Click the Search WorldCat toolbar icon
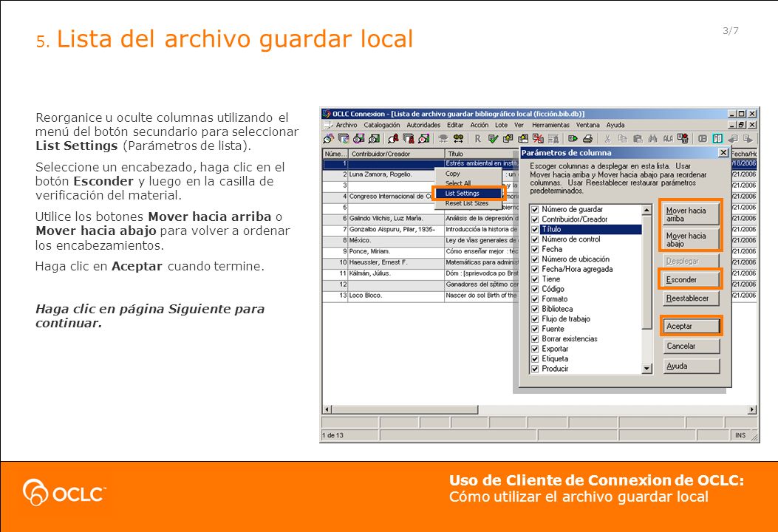The width and height of the screenshot is (778, 532). coord(327,138)
